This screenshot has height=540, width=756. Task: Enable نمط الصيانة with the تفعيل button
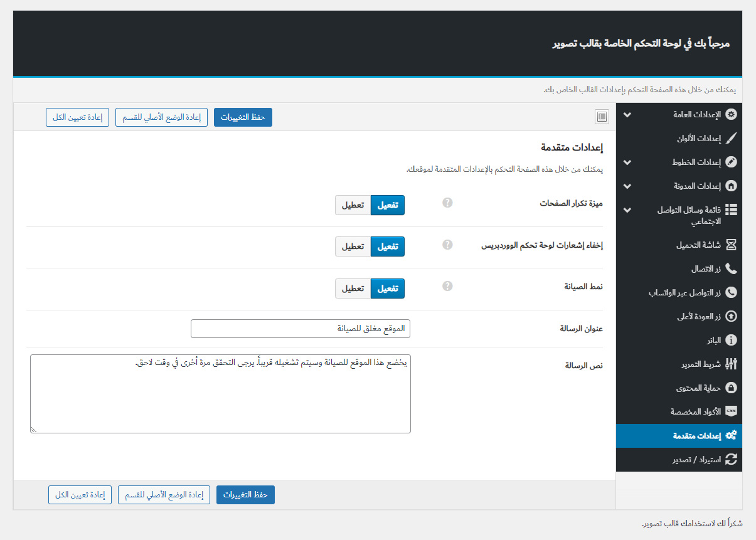pos(388,289)
